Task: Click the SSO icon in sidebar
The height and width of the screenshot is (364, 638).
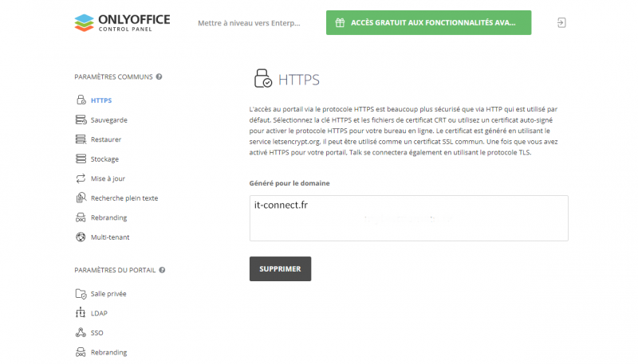Action: (x=80, y=333)
